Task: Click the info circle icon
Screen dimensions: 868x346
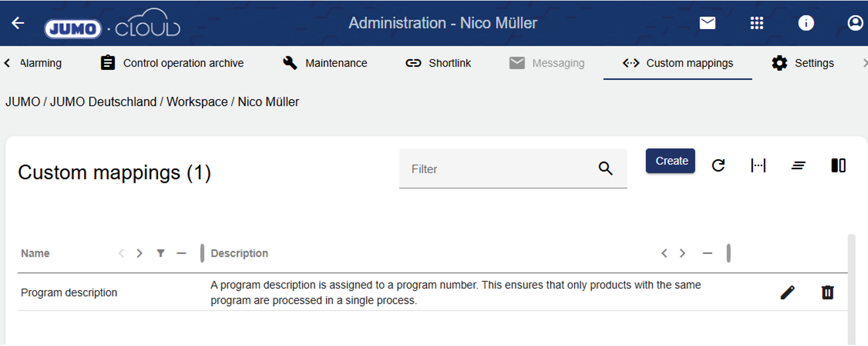Action: pos(806,23)
